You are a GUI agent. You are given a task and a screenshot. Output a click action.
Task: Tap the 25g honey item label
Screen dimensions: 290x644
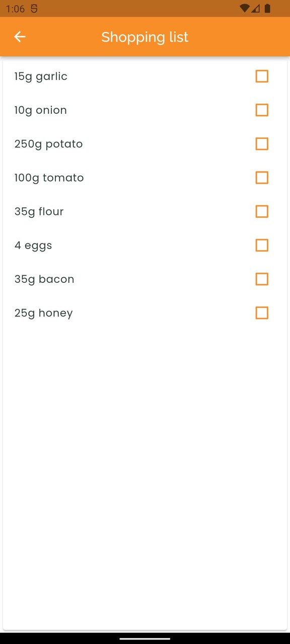tap(43, 313)
